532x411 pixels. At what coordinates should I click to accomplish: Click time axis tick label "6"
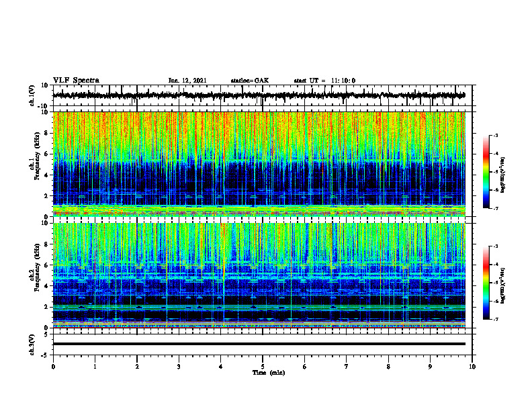305,367
